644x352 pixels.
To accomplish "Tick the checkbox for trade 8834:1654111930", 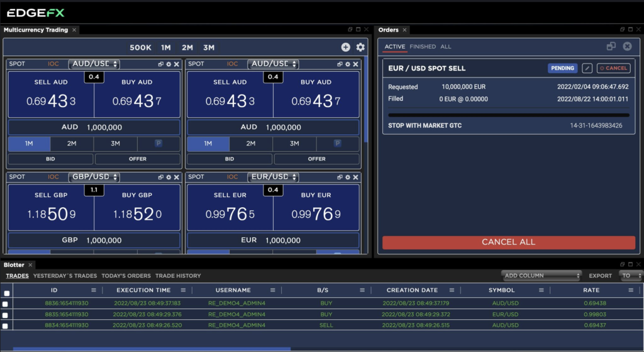I will click(6, 326).
